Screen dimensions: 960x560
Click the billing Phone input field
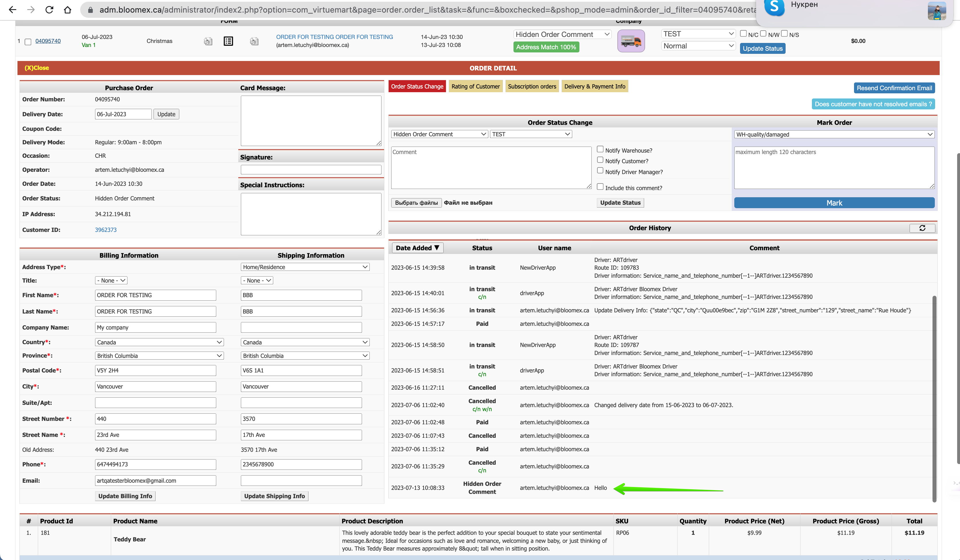click(156, 464)
